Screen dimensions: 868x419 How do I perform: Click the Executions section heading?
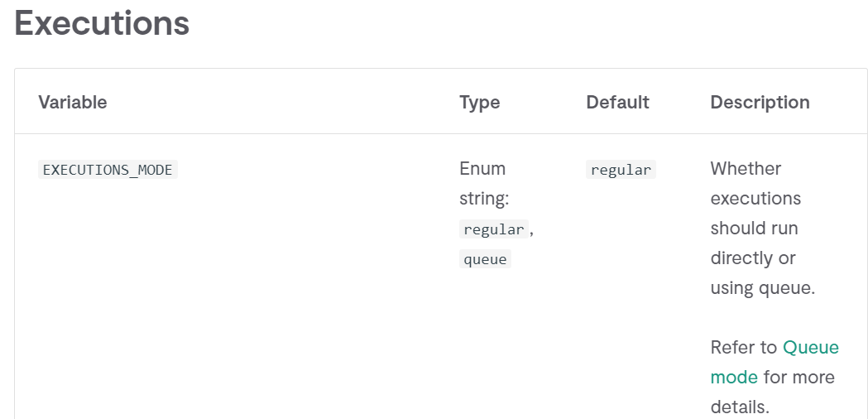pyautogui.click(x=102, y=23)
